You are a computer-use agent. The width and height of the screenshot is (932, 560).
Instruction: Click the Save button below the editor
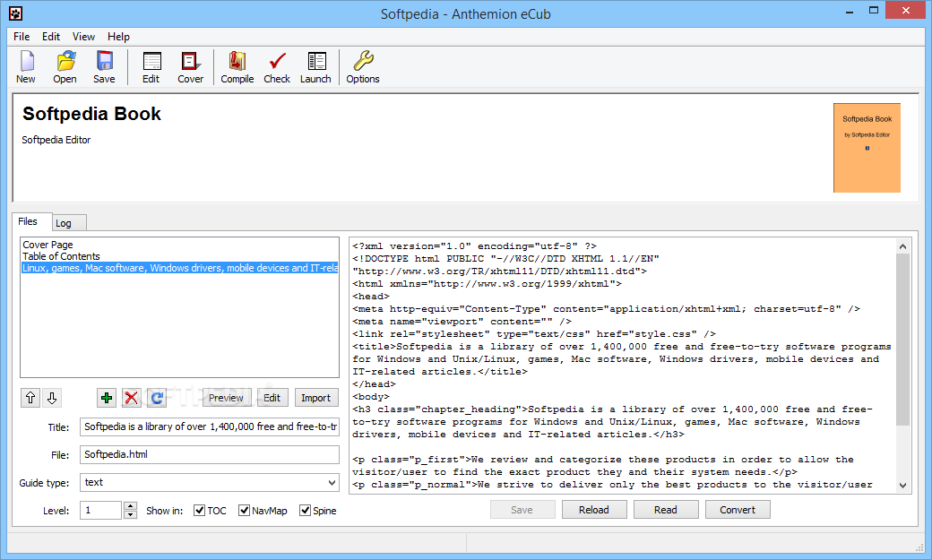coord(522,510)
